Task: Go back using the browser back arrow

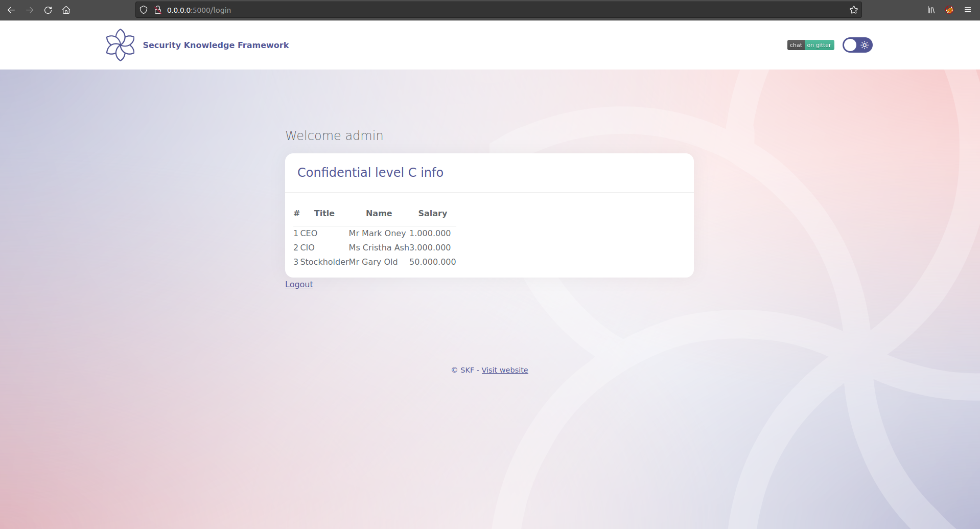Action: 11,10
